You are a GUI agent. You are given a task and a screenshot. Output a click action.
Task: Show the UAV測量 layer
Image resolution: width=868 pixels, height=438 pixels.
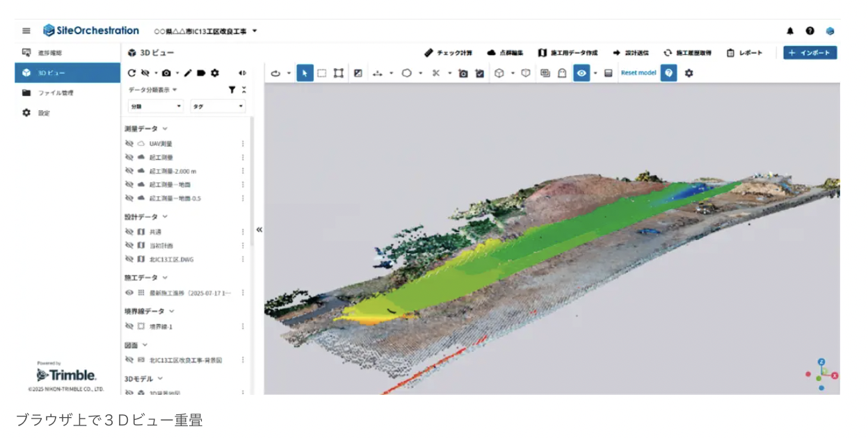click(x=129, y=144)
